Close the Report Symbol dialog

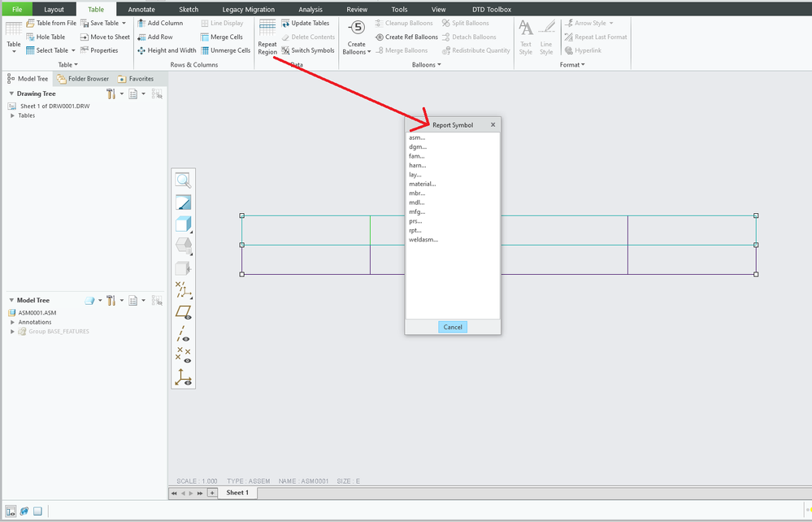click(493, 124)
